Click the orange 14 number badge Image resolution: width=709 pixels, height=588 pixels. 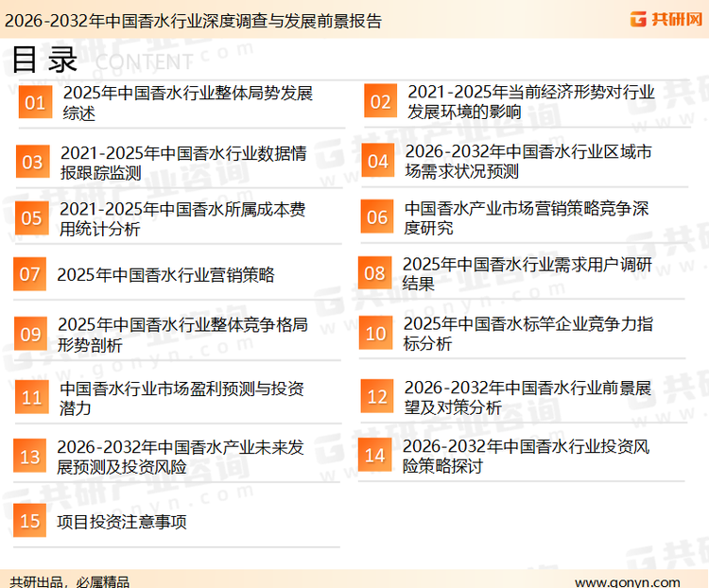pos(375,455)
